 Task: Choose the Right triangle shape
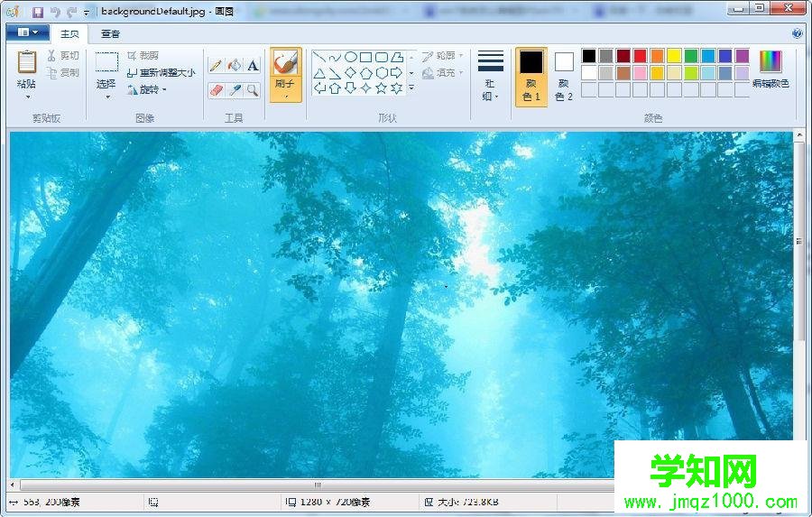[x=335, y=73]
